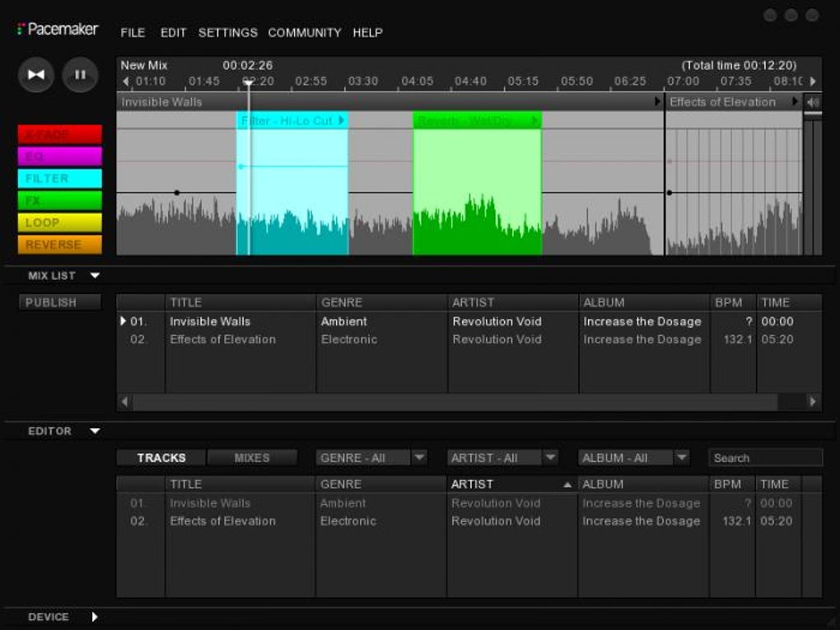Select the red X-FADE effect button
The height and width of the screenshot is (630, 840).
tap(59, 134)
